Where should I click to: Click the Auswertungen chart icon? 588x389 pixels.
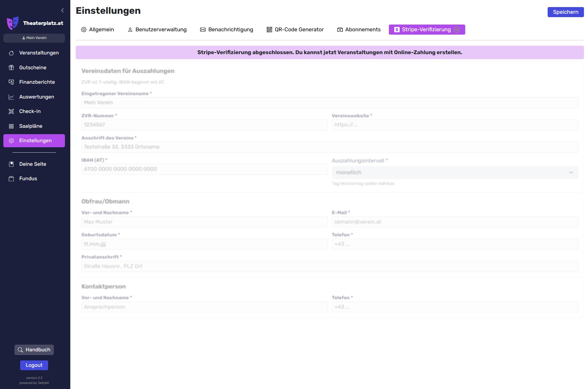[11, 97]
